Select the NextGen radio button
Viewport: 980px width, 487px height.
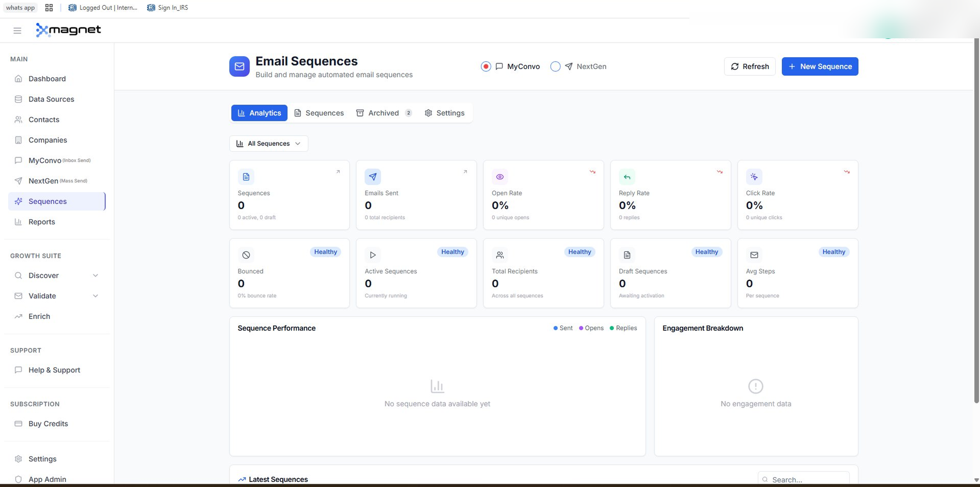pos(555,66)
